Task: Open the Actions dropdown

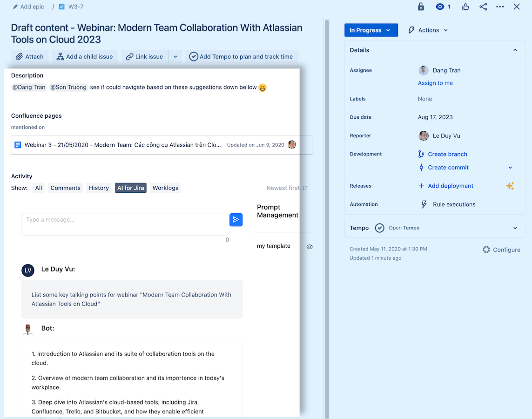Action: click(428, 30)
